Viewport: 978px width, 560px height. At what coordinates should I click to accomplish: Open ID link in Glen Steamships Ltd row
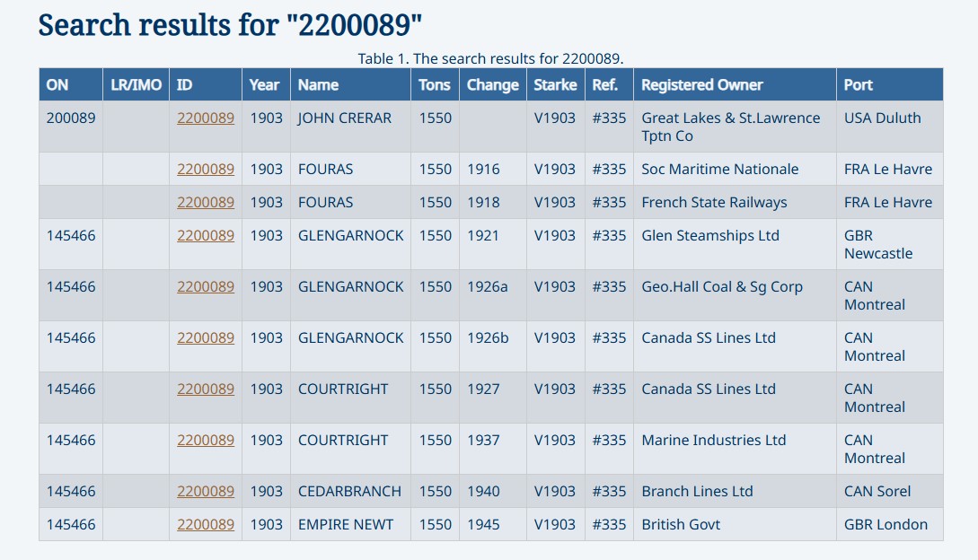205,235
